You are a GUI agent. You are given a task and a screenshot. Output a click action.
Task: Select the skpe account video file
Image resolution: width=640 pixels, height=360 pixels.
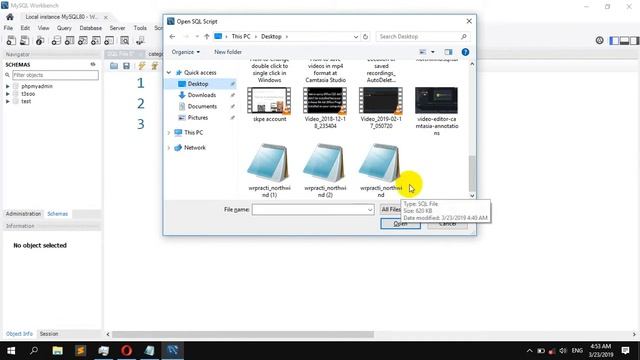(269, 104)
